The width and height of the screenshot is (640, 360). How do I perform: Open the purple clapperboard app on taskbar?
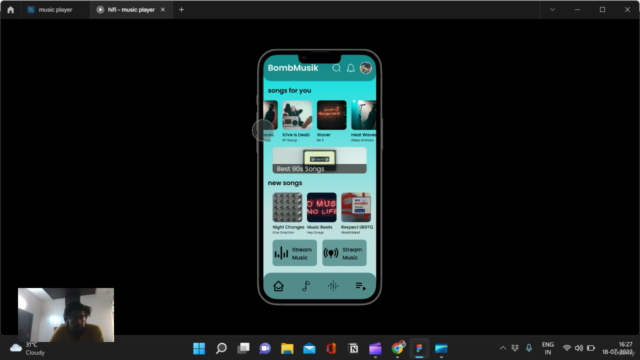pos(375,348)
